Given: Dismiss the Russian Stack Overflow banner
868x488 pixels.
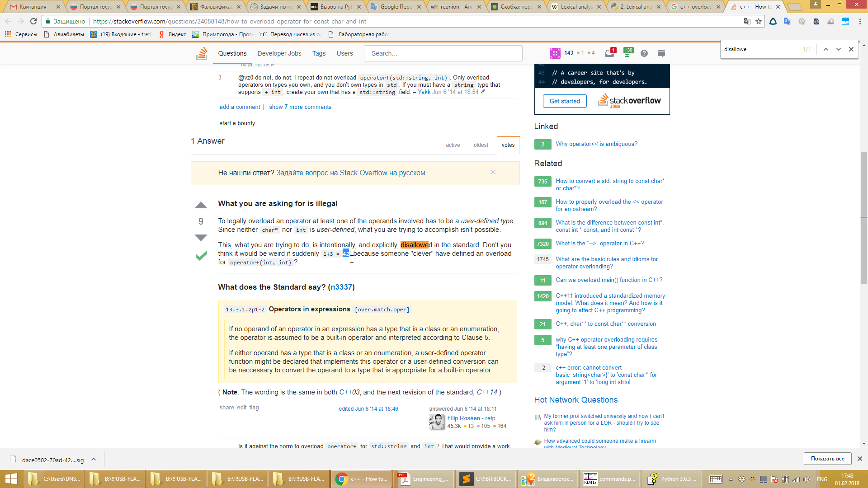Looking at the screenshot, I should pyautogui.click(x=493, y=172).
